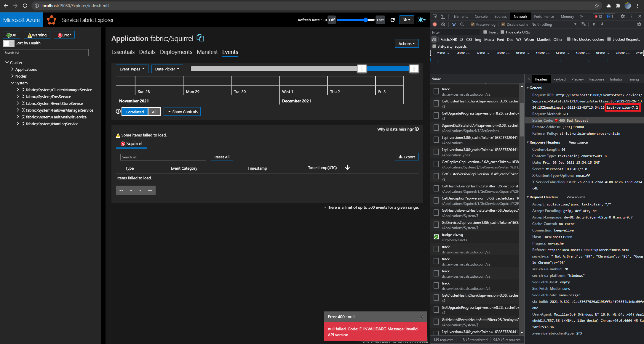Open the advanced options wrench menu

tap(407, 20)
